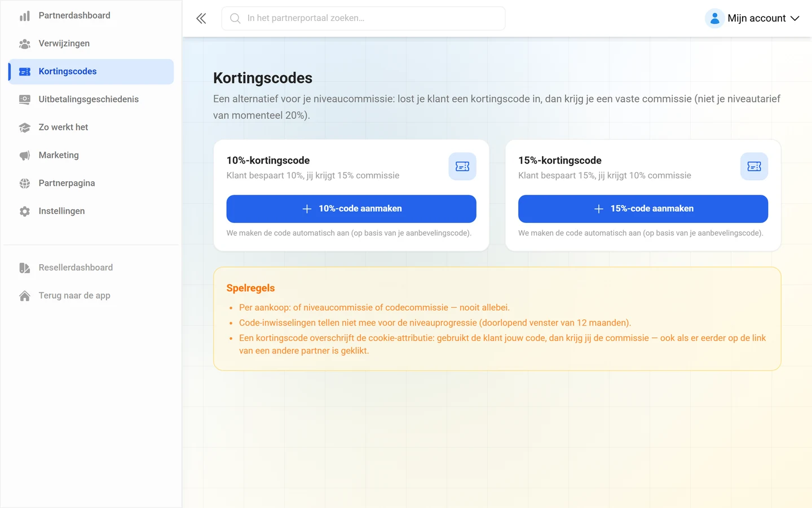This screenshot has width=812, height=508.
Task: Navigate to Marketing in the sidebar
Action: (x=91, y=155)
